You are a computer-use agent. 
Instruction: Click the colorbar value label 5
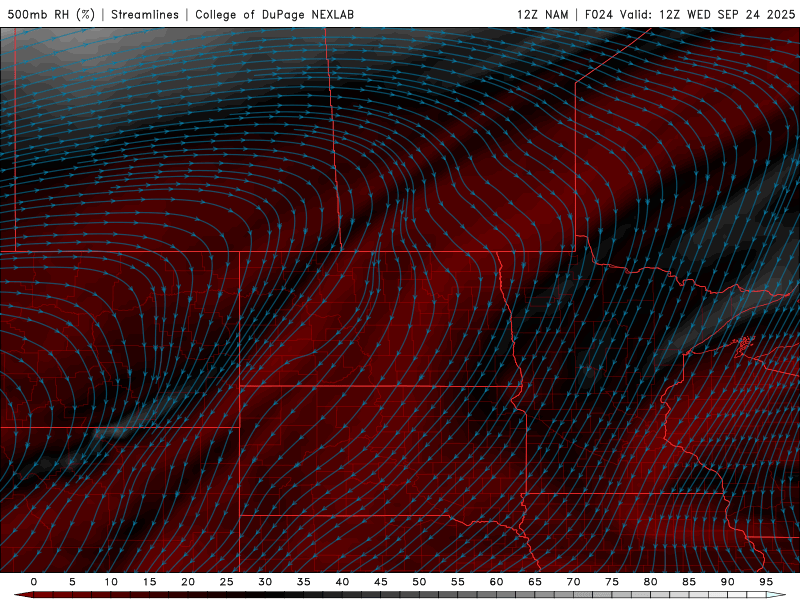[72, 582]
